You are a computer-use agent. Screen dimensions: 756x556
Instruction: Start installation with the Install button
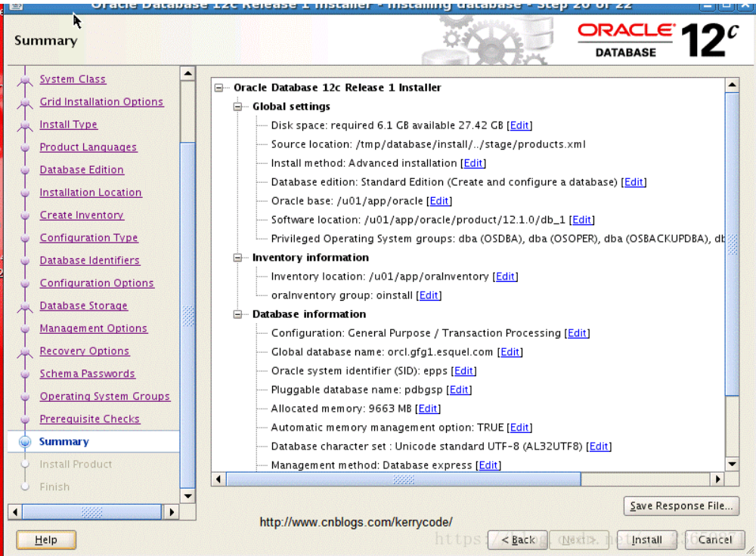click(x=646, y=540)
